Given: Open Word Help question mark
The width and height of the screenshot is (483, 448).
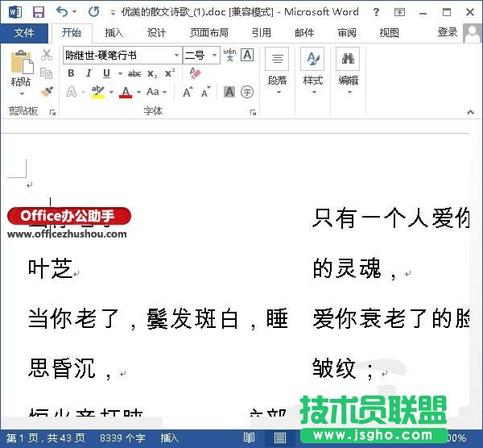Looking at the screenshot, I should (x=376, y=12).
